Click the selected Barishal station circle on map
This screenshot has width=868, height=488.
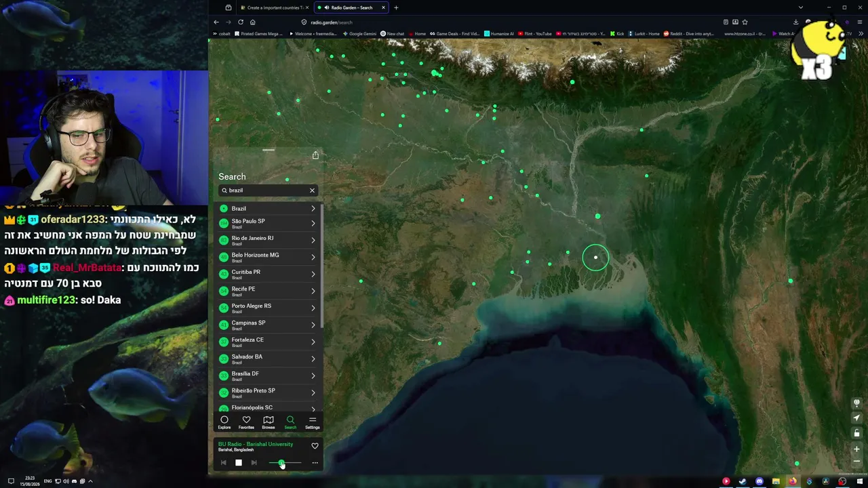click(x=595, y=258)
